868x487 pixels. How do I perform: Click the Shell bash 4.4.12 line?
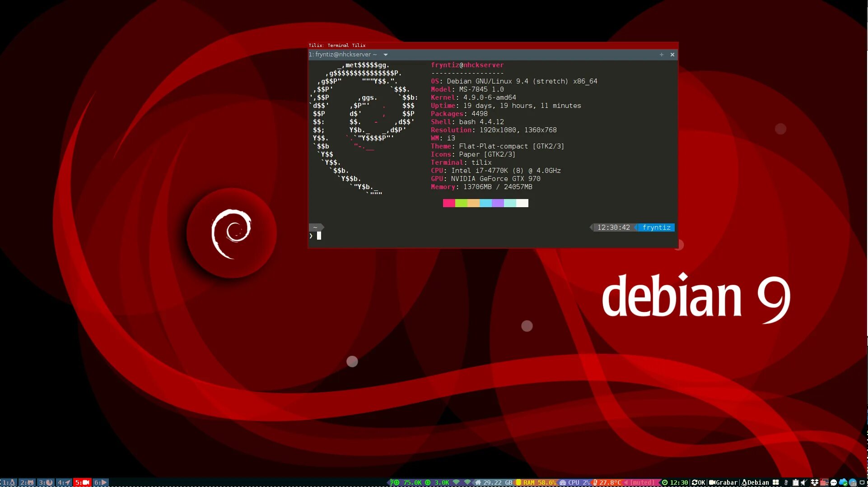pos(467,122)
